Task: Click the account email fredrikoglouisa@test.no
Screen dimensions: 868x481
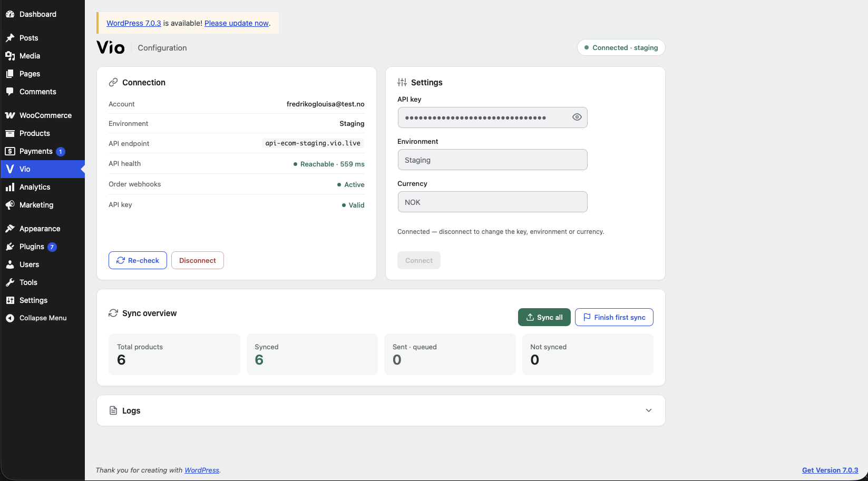Action: 326,104
